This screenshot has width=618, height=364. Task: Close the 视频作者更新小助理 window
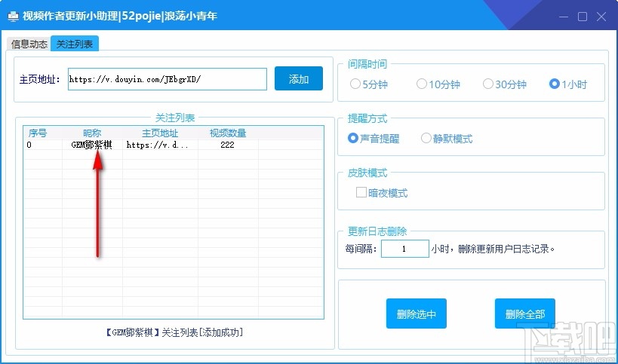[601, 17]
